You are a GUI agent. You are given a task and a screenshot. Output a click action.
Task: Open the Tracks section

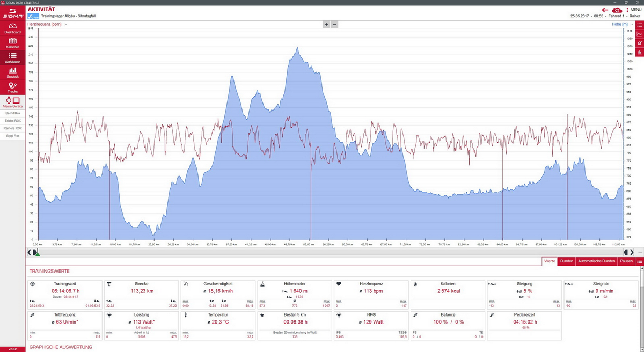(x=12, y=87)
